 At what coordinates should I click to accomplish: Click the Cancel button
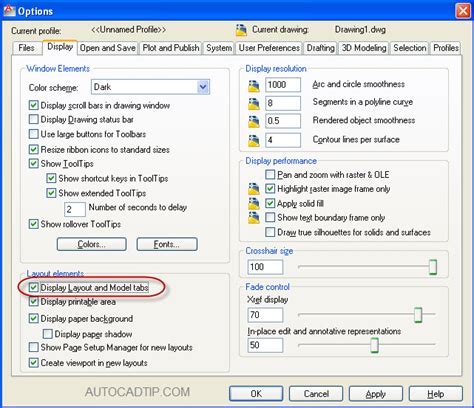316,394
